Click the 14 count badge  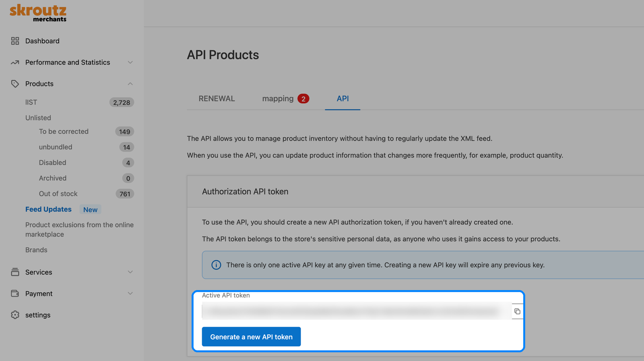tap(126, 147)
